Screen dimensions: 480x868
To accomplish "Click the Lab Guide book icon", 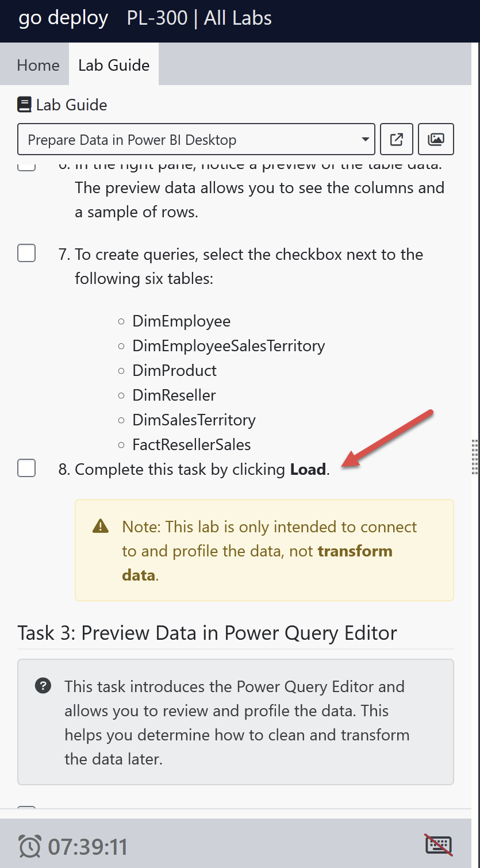I will pos(25,104).
